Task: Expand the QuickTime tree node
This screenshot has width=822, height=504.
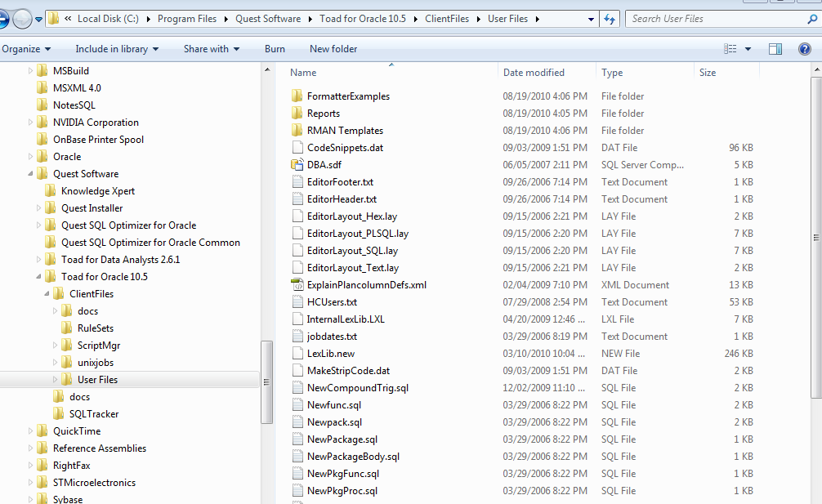Action: coord(30,430)
